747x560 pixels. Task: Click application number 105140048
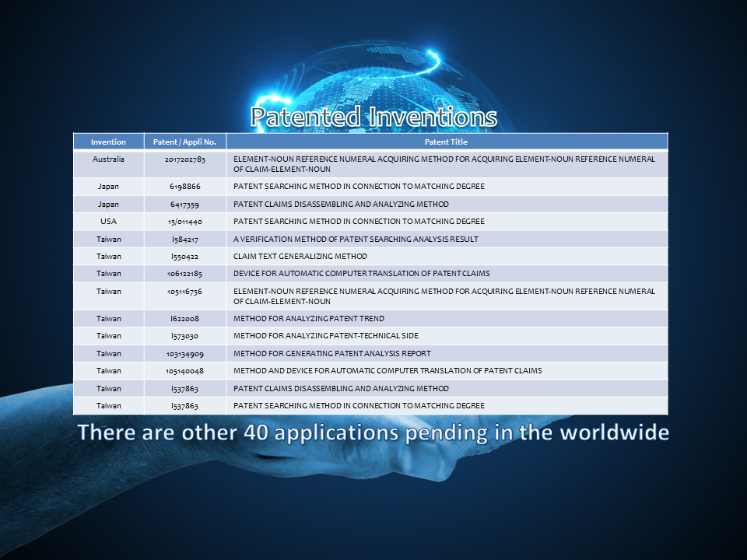coord(185,371)
